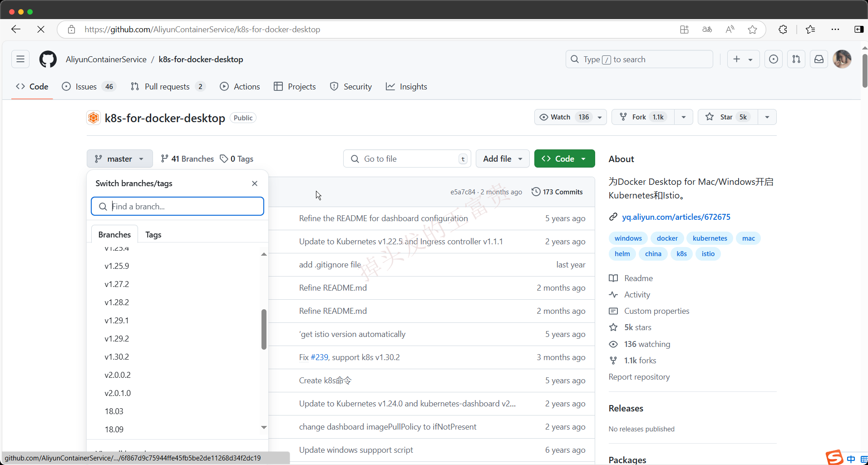Click the Go to file search field
The height and width of the screenshot is (465, 868).
point(407,159)
